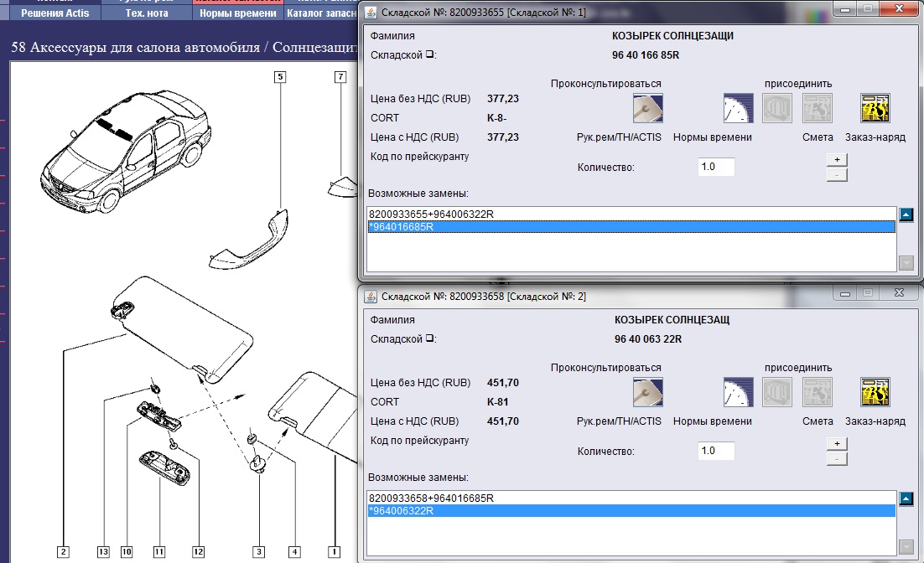Open the Тех. нота tab
This screenshot has width=924, height=563.
147,13
